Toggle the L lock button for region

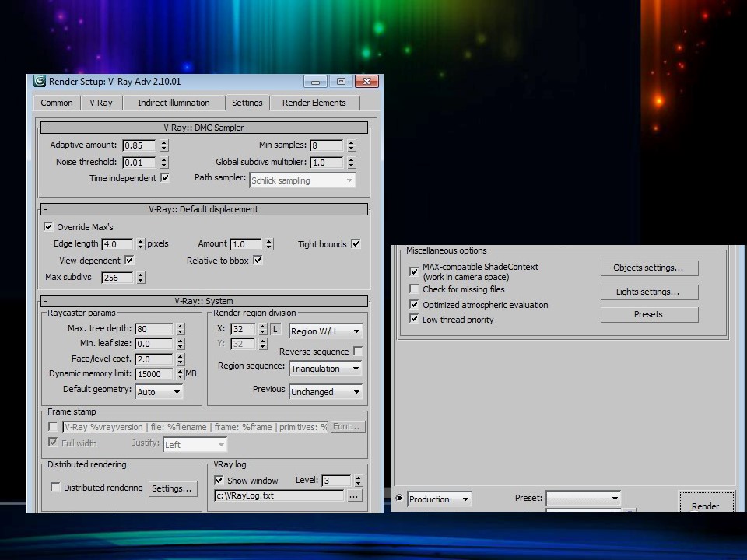[x=275, y=329]
